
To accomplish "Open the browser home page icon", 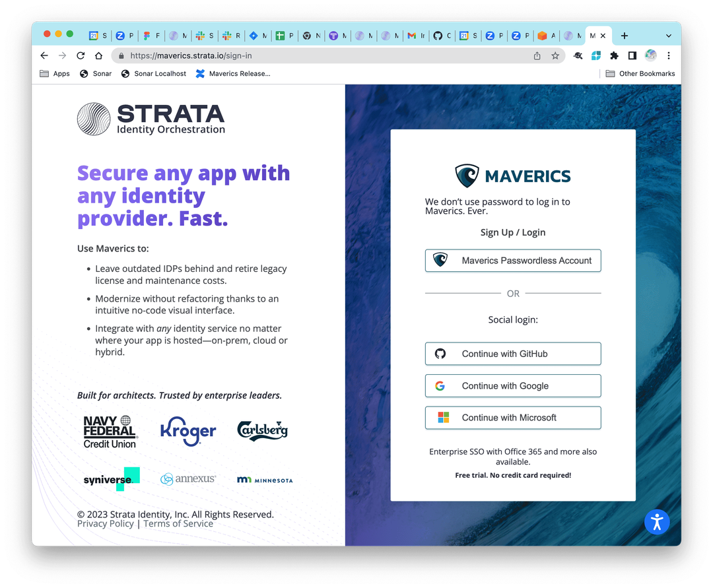I will pos(98,55).
